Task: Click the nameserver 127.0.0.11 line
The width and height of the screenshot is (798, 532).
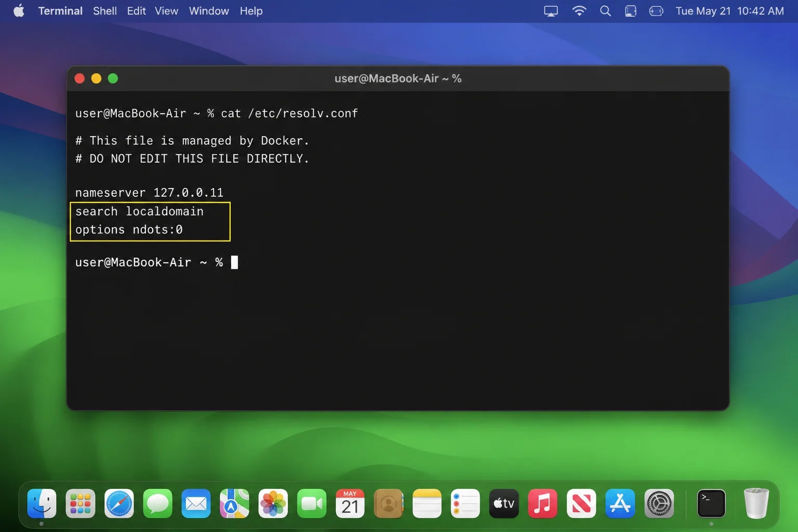Action: tap(149, 193)
